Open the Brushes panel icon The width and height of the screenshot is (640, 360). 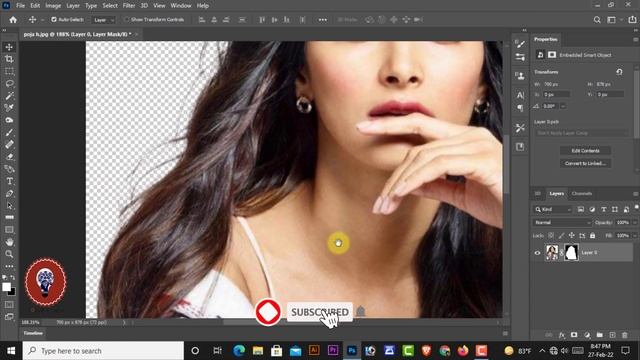click(520, 44)
